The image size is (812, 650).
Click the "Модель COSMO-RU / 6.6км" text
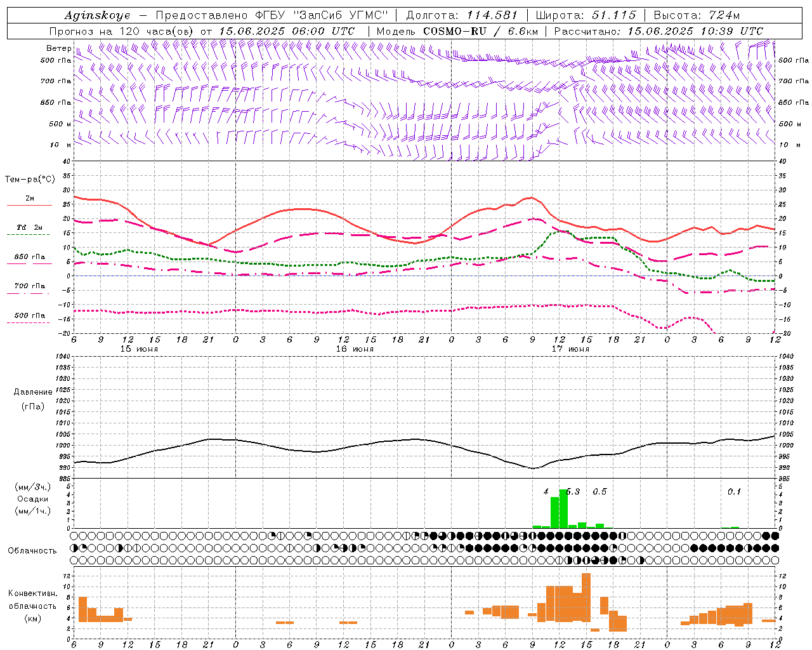click(x=457, y=31)
